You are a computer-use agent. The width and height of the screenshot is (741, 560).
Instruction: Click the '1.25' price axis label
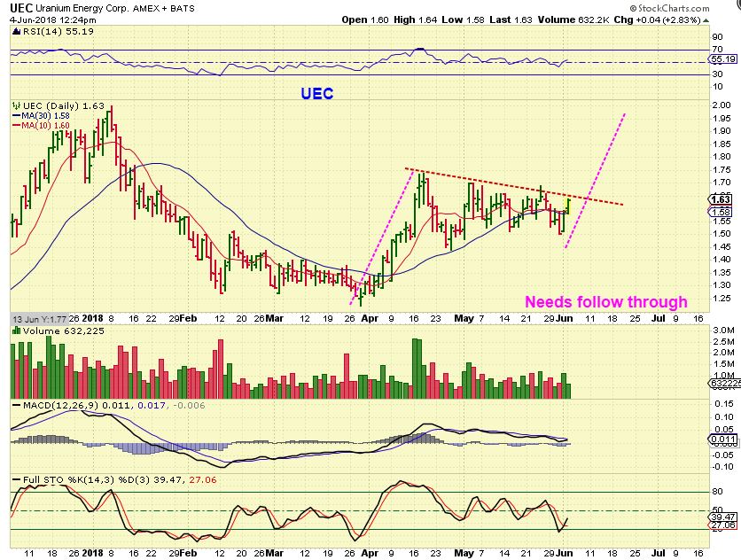(x=721, y=299)
